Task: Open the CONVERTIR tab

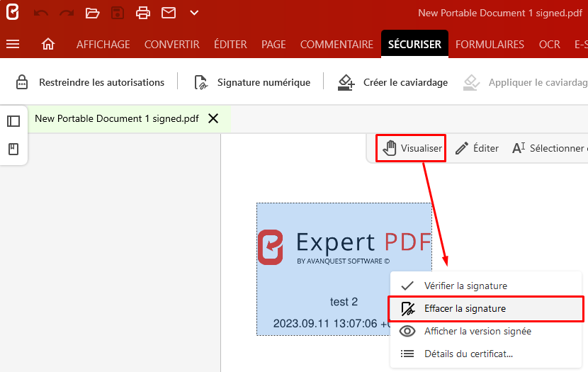Action: coord(171,44)
